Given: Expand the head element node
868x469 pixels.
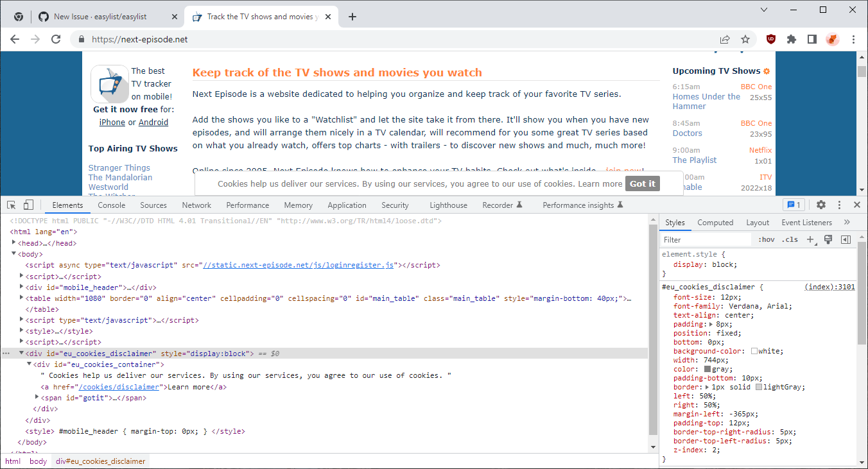Looking at the screenshot, I should [14, 243].
